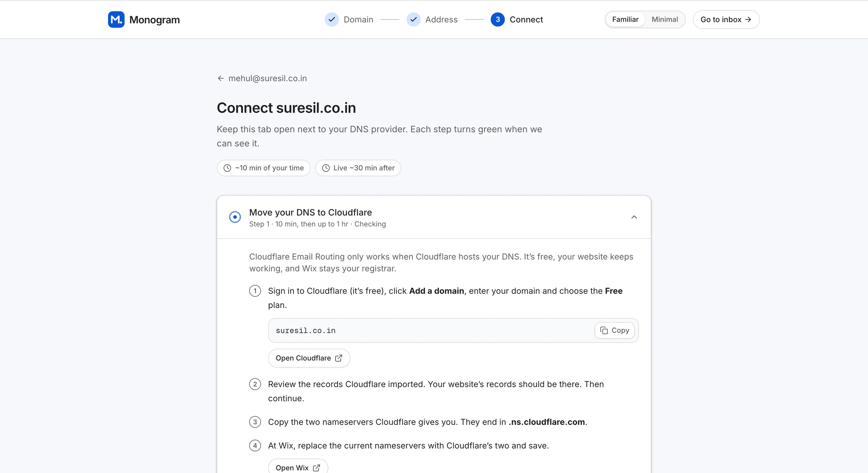868x473 pixels.
Task: Click the back arrow beside mehul@suresil.co.in
Action: [x=221, y=79]
